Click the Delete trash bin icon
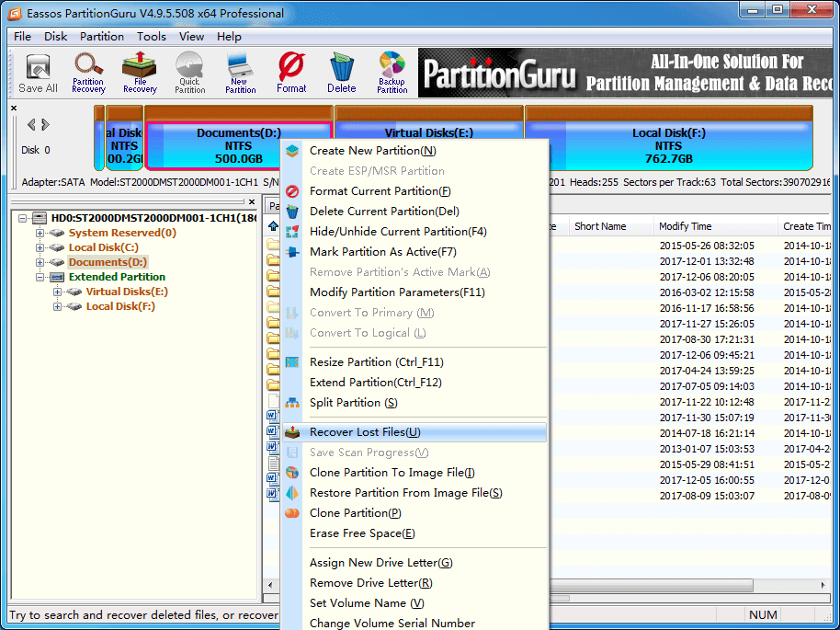 tap(341, 73)
